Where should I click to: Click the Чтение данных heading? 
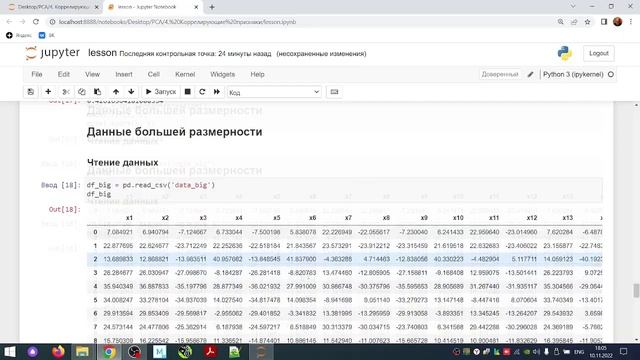click(x=122, y=162)
